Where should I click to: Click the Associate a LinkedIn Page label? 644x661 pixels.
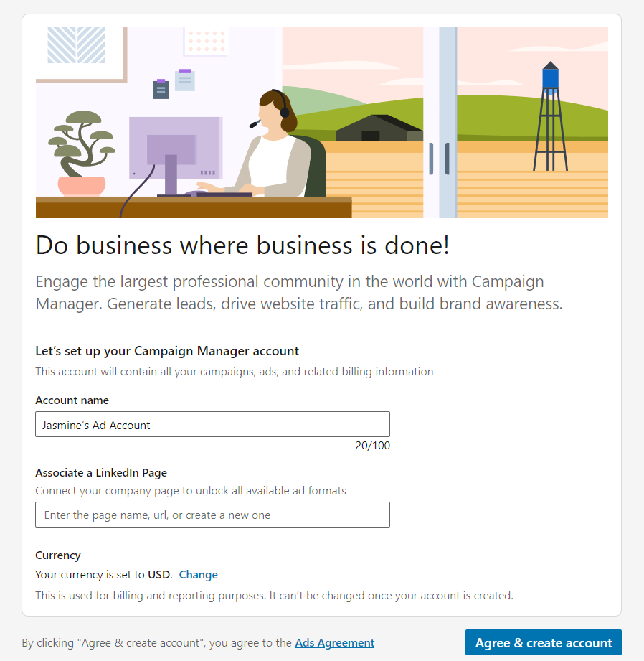pos(101,472)
